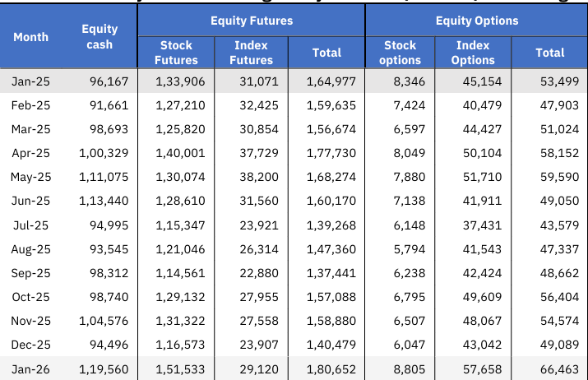This screenshot has height=380, width=588.
Task: Select the Oct-25 month cell
Action: point(30,297)
